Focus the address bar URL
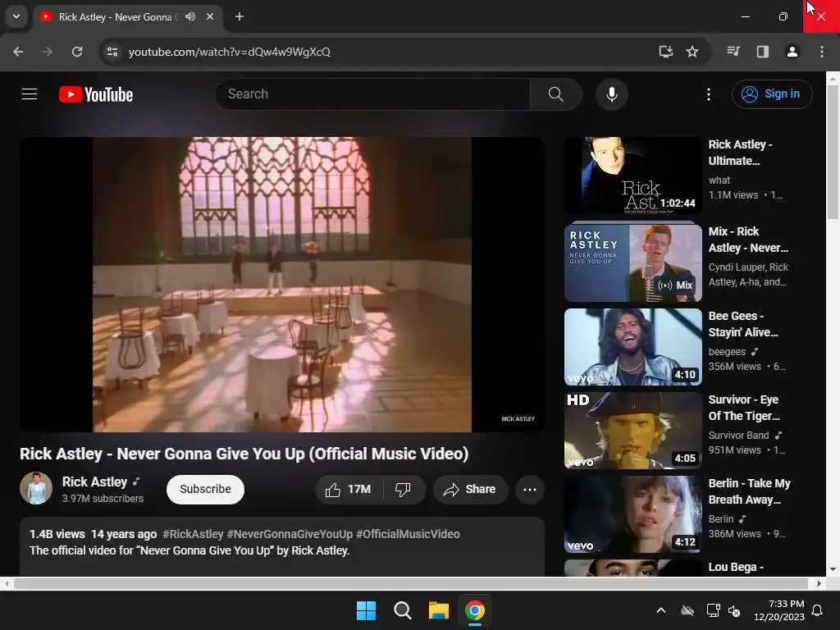 coord(230,52)
